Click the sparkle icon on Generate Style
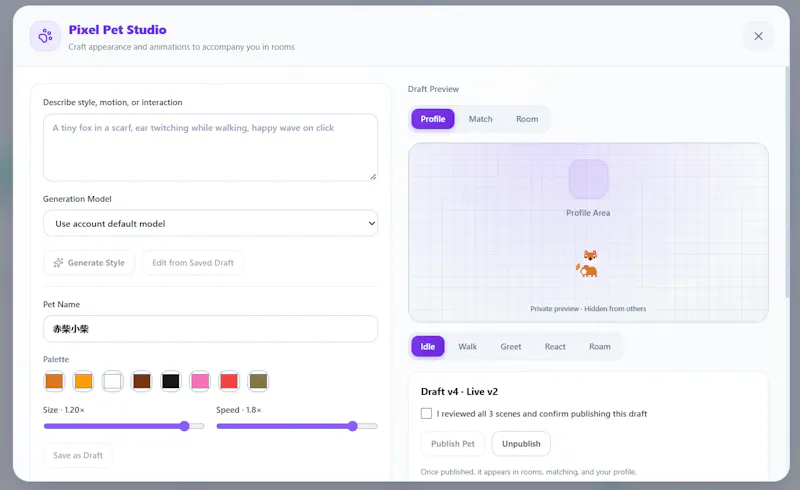Viewport: 800px width, 490px height. pyautogui.click(x=58, y=263)
